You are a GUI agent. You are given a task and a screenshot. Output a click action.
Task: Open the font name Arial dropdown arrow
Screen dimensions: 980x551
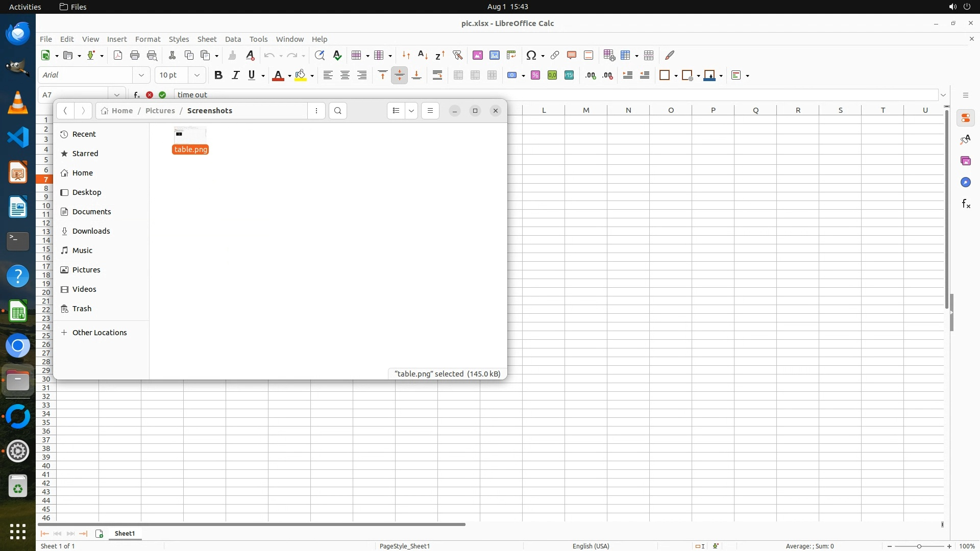point(141,76)
